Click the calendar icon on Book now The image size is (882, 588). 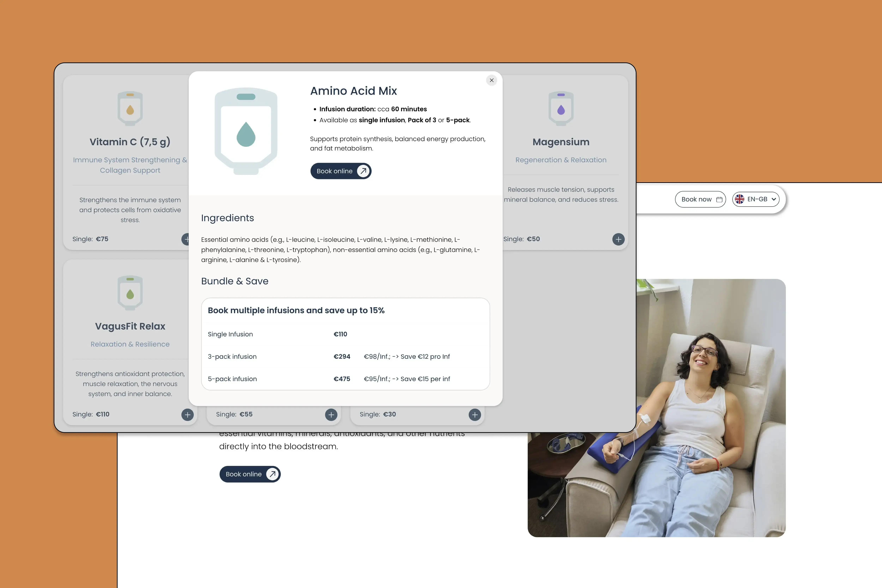click(x=719, y=200)
